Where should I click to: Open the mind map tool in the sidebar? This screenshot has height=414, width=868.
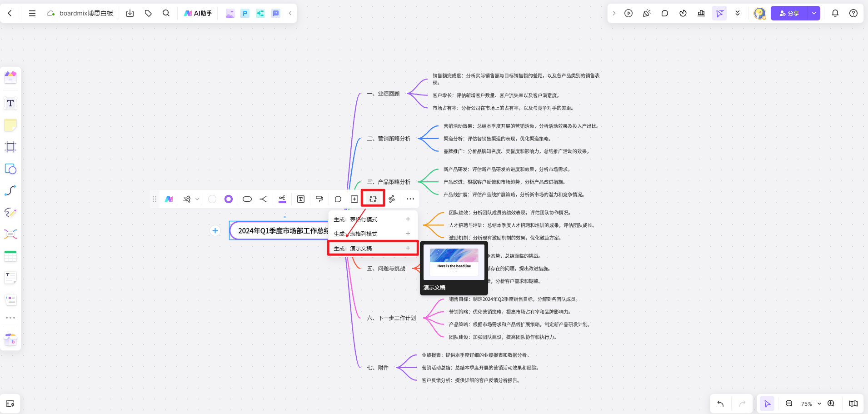point(10,234)
